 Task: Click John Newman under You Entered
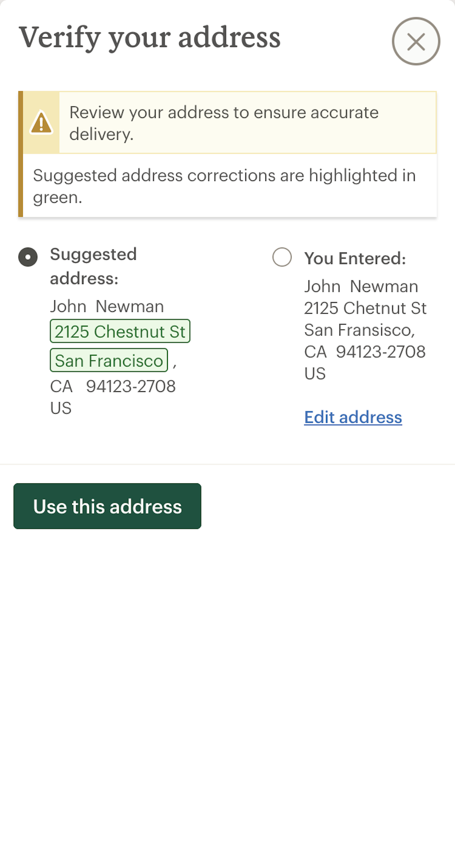click(x=361, y=286)
